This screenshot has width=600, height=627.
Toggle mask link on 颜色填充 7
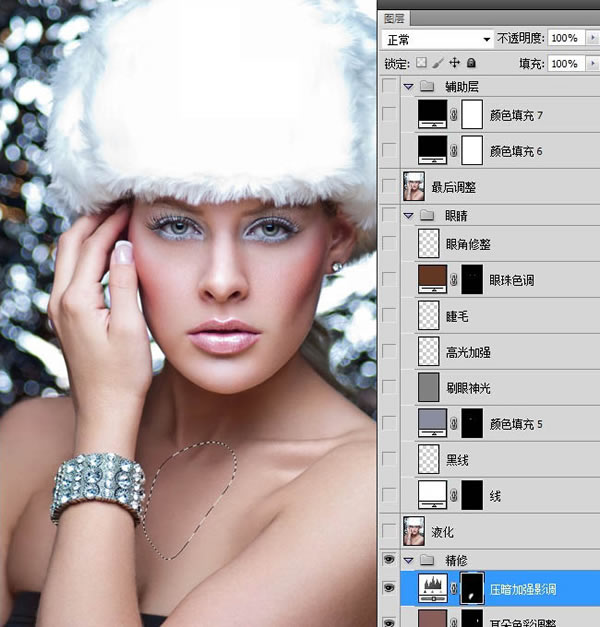tap(454, 115)
